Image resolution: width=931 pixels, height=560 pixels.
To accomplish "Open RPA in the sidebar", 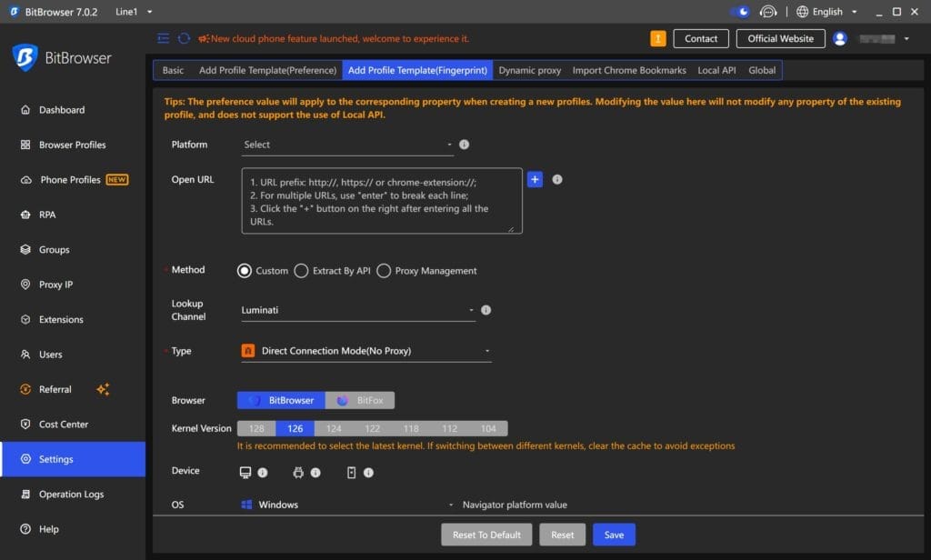I will pos(73,215).
